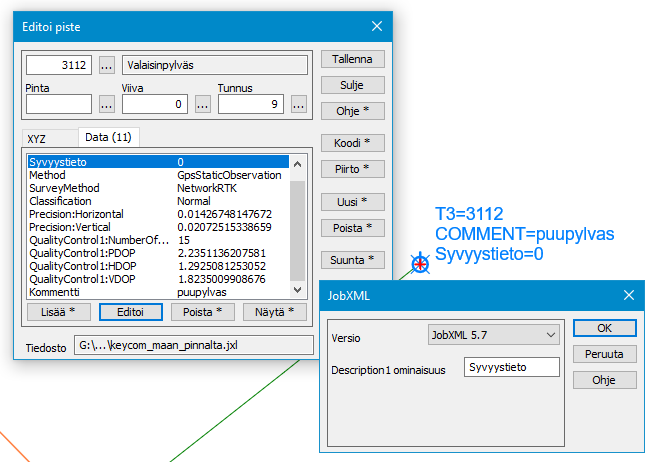This screenshot has width=657, height=462.
Task: Click the data list vertical scrollbar
Action: coord(298,225)
